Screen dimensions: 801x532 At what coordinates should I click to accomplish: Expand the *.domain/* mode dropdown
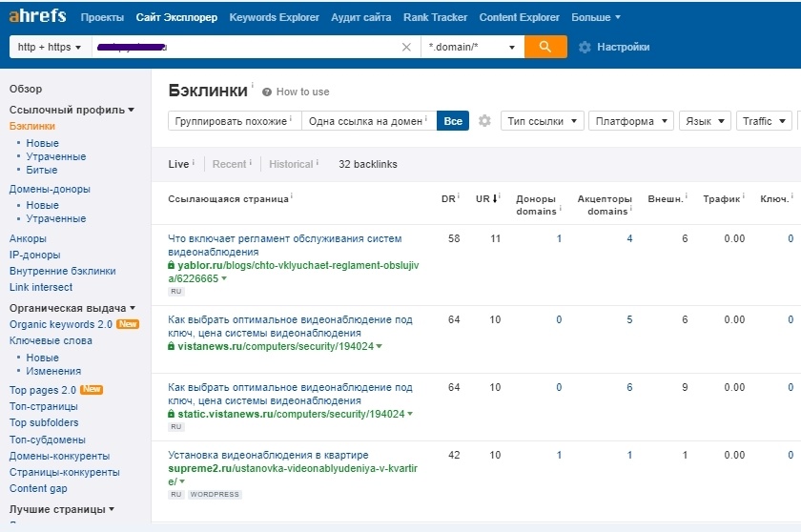pyautogui.click(x=472, y=47)
